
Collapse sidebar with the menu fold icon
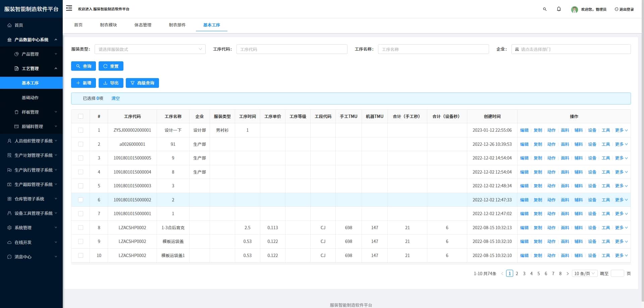tap(69, 8)
